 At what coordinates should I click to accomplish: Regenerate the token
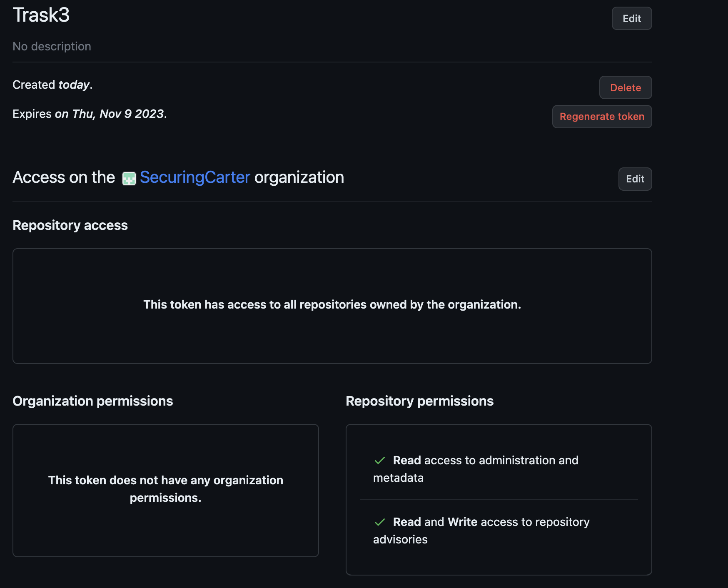coord(602,117)
